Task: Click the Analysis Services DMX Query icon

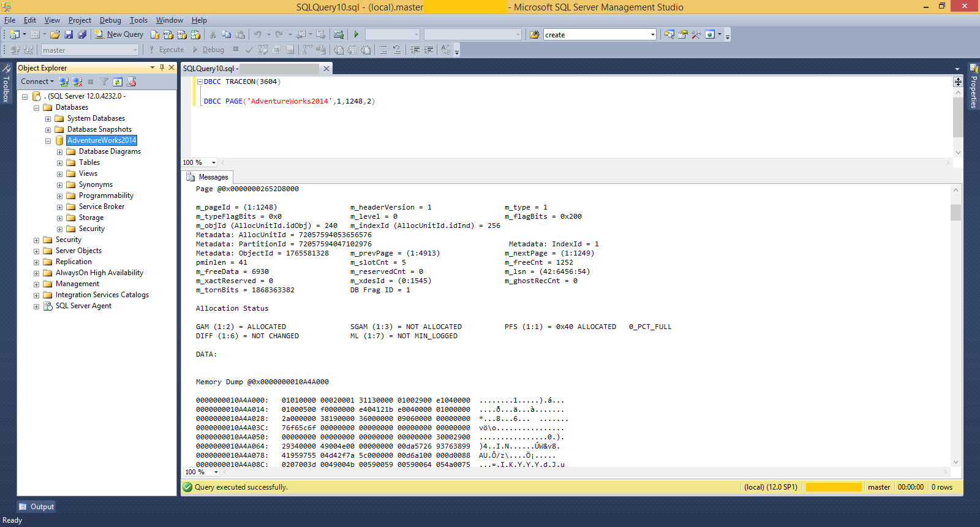Action: click(x=182, y=34)
